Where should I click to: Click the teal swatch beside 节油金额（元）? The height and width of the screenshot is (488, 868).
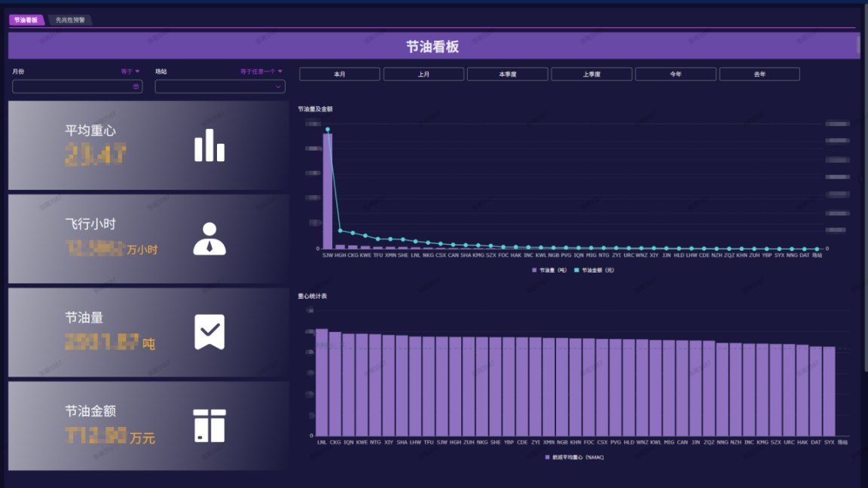pos(576,270)
